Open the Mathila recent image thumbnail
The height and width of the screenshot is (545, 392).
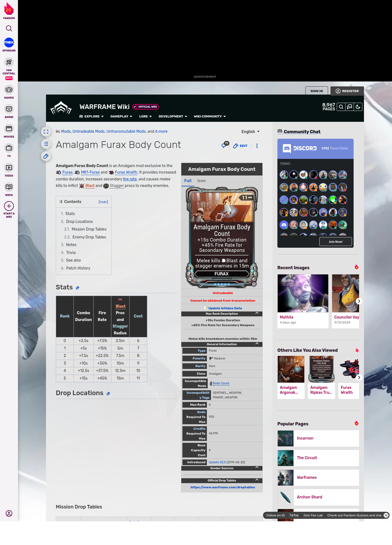303,293
